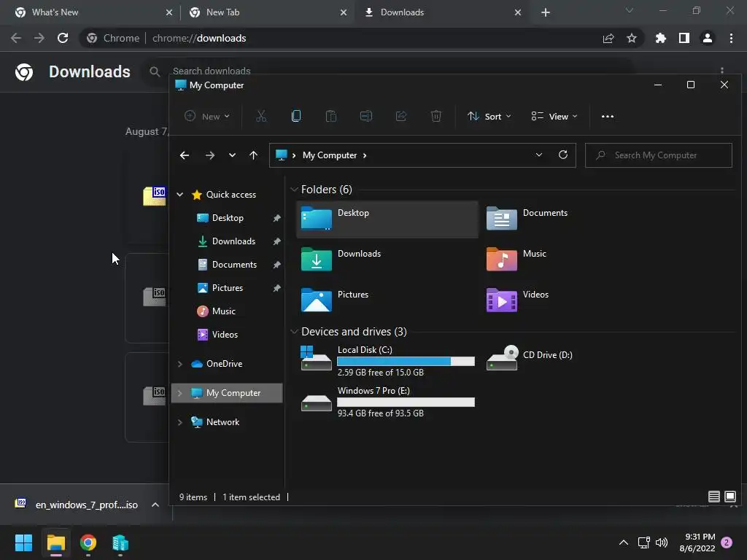
Task: Click the Search downloads field in Chrome
Action: pos(211,71)
